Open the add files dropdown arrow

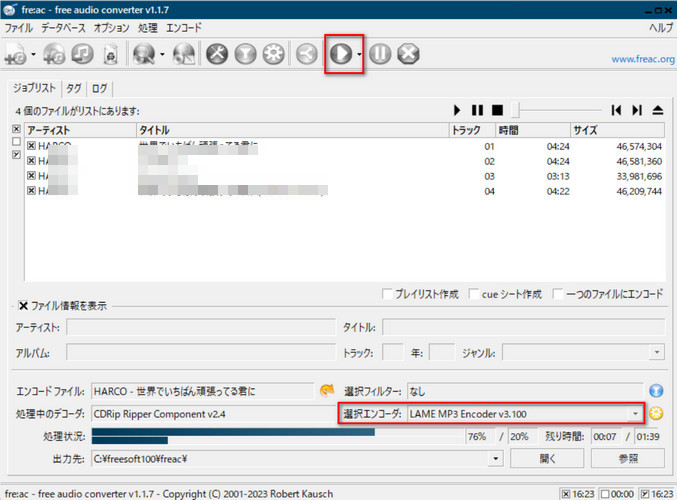(x=33, y=54)
